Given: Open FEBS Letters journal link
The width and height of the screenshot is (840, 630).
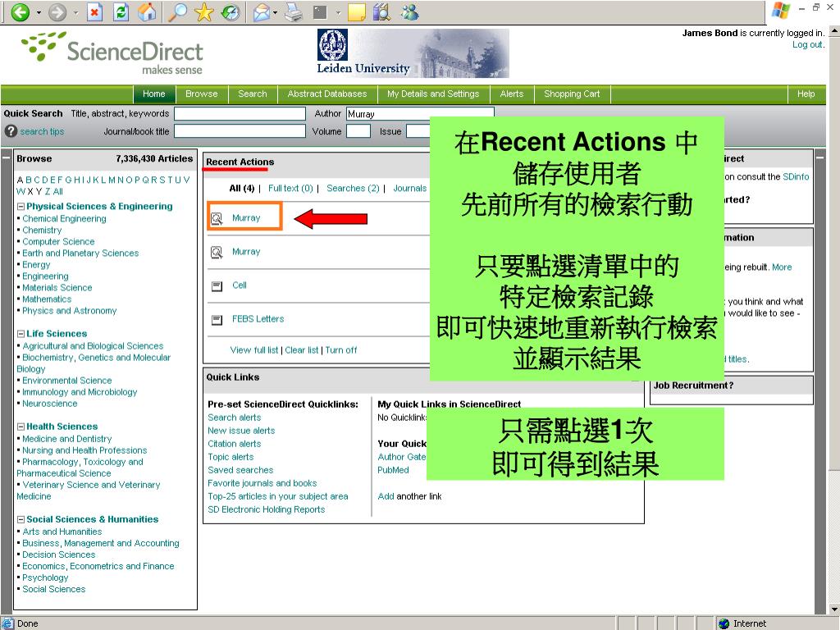Looking at the screenshot, I should 258,319.
